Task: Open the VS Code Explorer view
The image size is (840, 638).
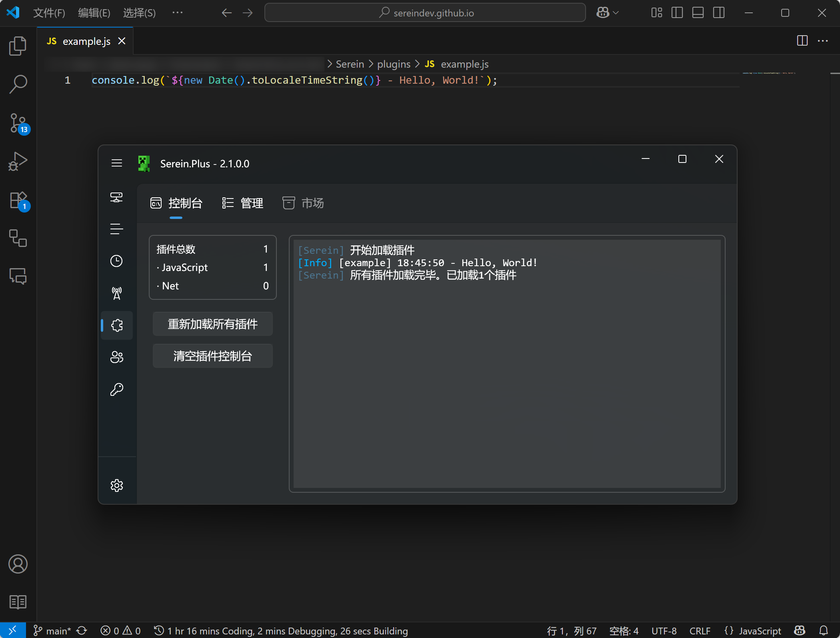Action: [18, 46]
